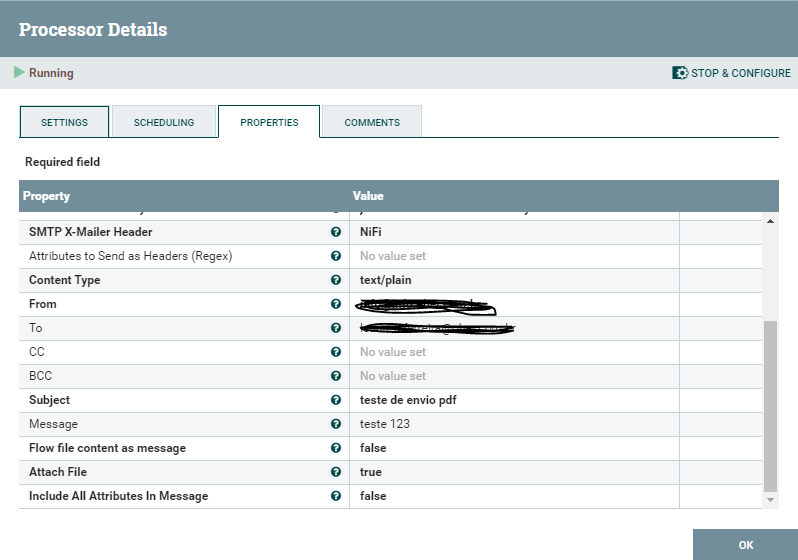Viewport: 798px width, 560px height.
Task: Select the text/plain value
Action: [385, 280]
